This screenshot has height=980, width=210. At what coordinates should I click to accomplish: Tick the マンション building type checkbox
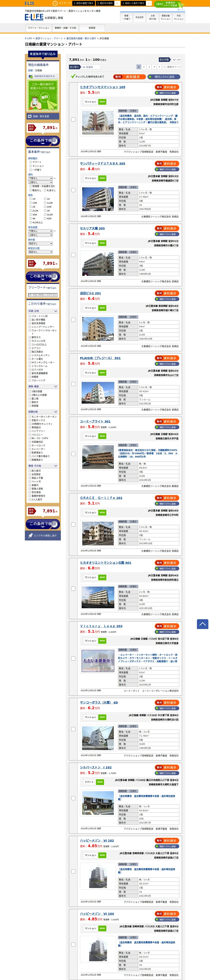tap(30, 166)
